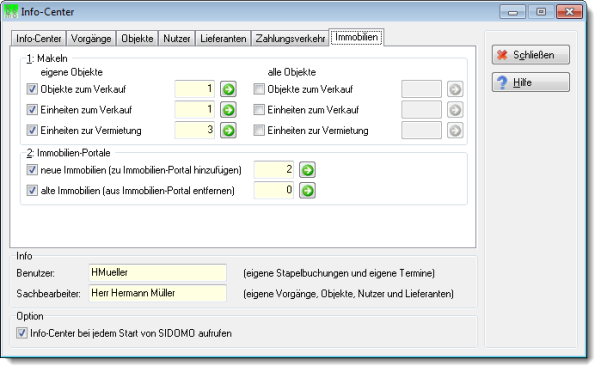Viewport: 600px width, 371px height.
Task: Click the Benutzer field showing HMueller
Action: (x=157, y=273)
